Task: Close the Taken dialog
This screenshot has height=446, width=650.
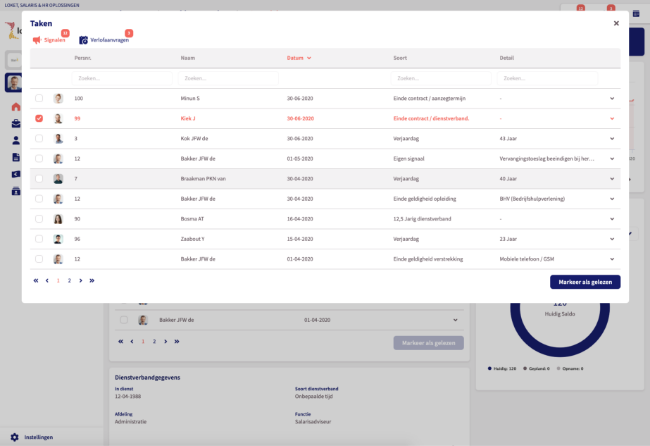Action: 616,23
